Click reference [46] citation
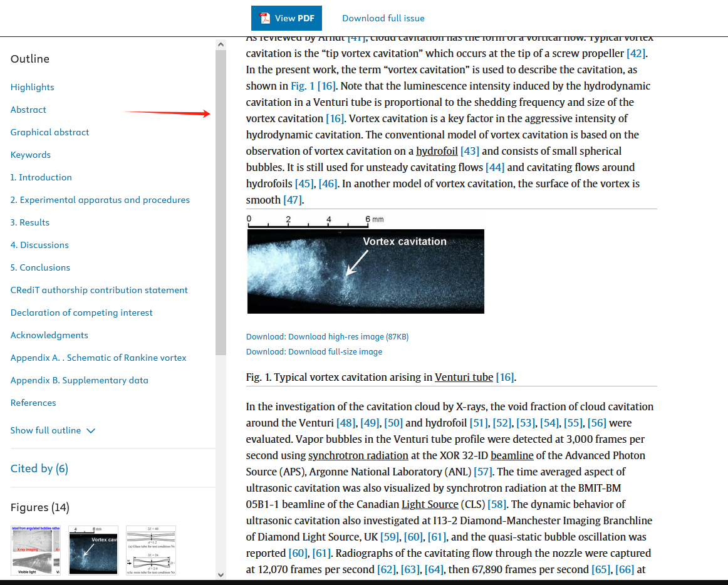 (328, 184)
